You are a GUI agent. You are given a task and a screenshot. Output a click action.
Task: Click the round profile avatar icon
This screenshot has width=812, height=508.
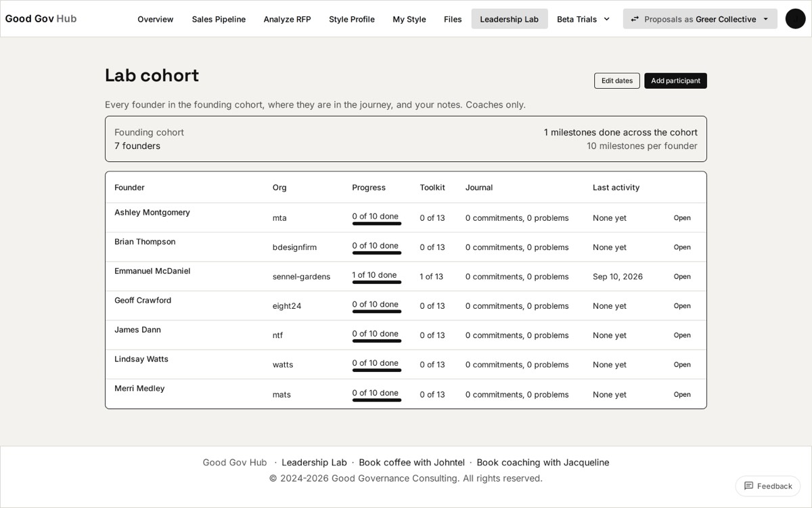click(795, 19)
